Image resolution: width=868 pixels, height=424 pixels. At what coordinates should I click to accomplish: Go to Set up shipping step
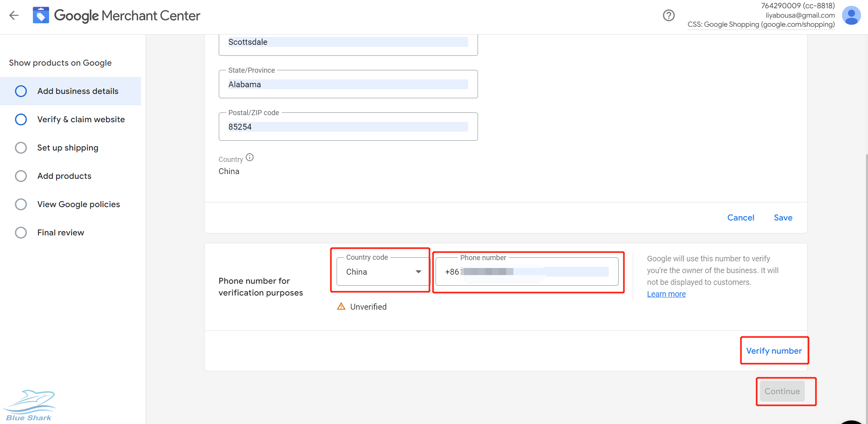[71, 148]
